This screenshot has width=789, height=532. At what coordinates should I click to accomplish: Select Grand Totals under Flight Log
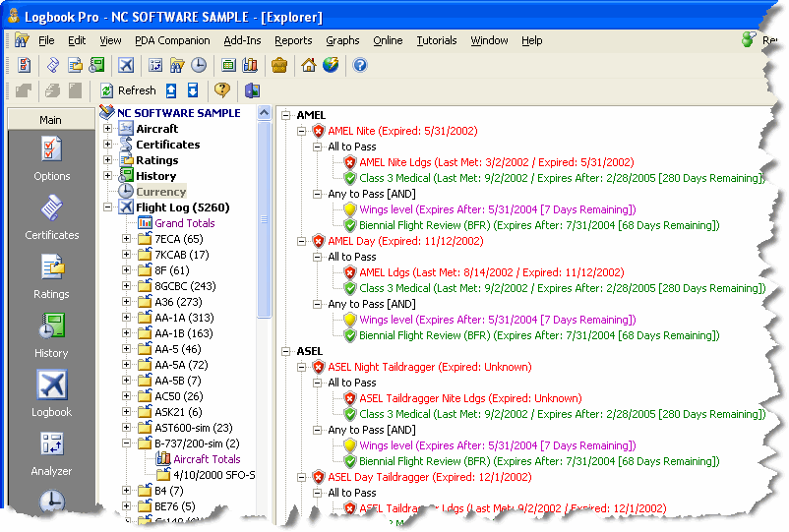(x=185, y=223)
